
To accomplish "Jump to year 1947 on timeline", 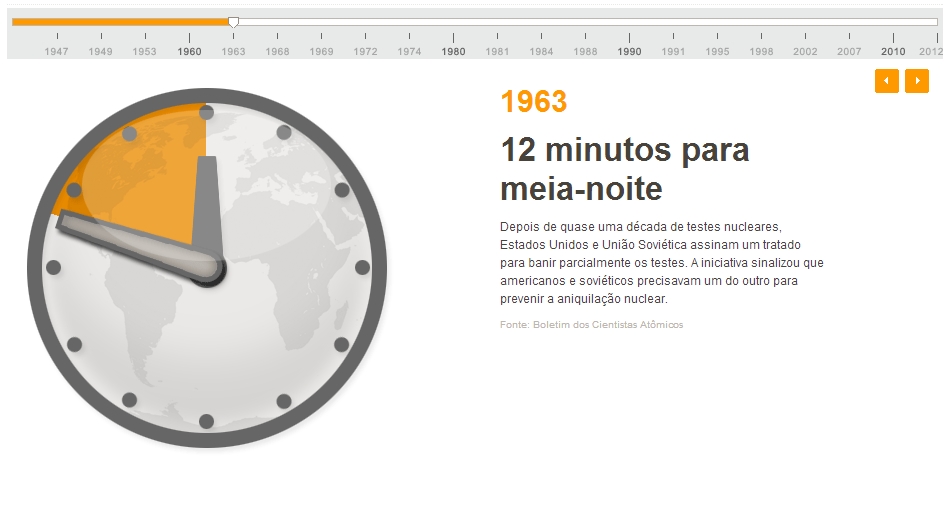I will [x=57, y=51].
